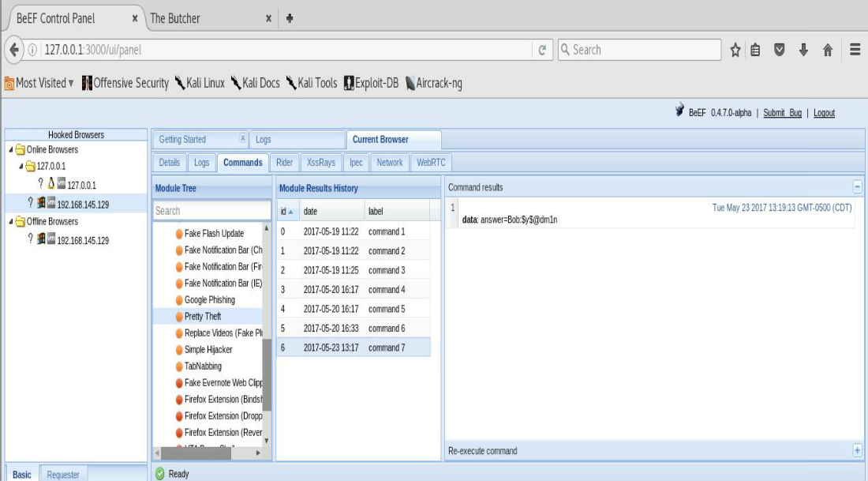Viewport: 868px width, 481px height.
Task: Show bookmarks list icon in toolbar
Action: (x=756, y=50)
